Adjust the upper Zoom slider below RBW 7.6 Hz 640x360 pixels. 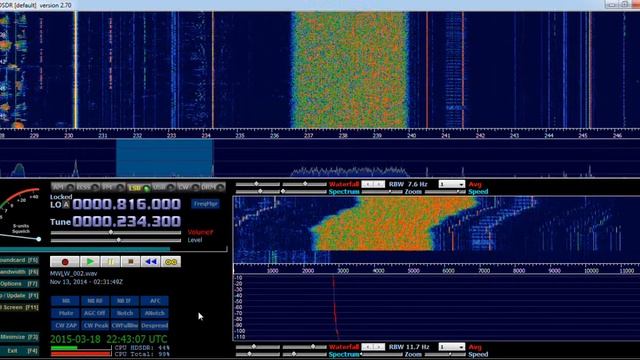click(382, 192)
